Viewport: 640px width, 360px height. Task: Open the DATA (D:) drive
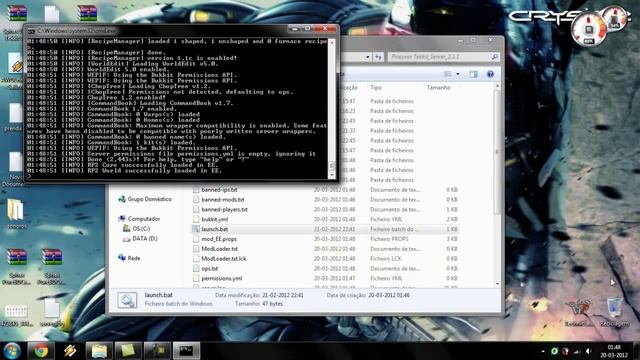[144, 238]
